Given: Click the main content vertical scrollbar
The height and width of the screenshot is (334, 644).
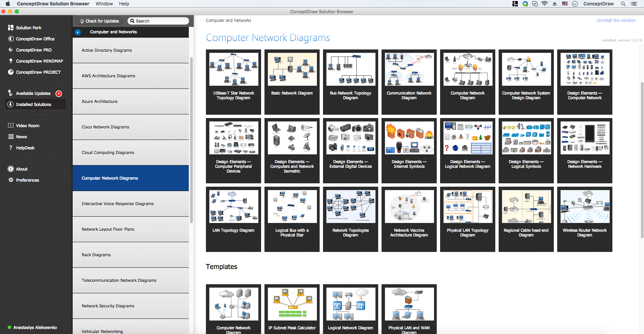Looking at the screenshot, I should 642,160.
